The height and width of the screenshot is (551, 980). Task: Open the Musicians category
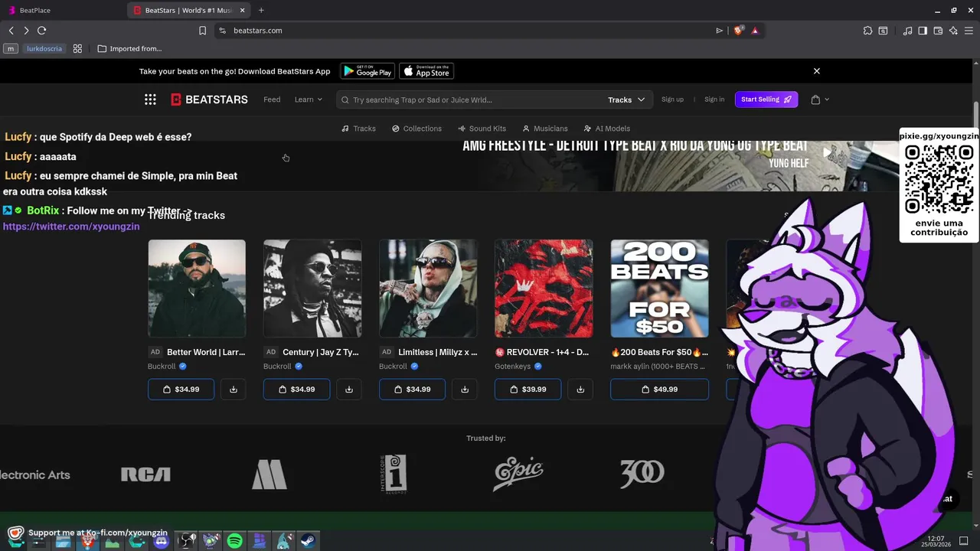[x=545, y=129]
